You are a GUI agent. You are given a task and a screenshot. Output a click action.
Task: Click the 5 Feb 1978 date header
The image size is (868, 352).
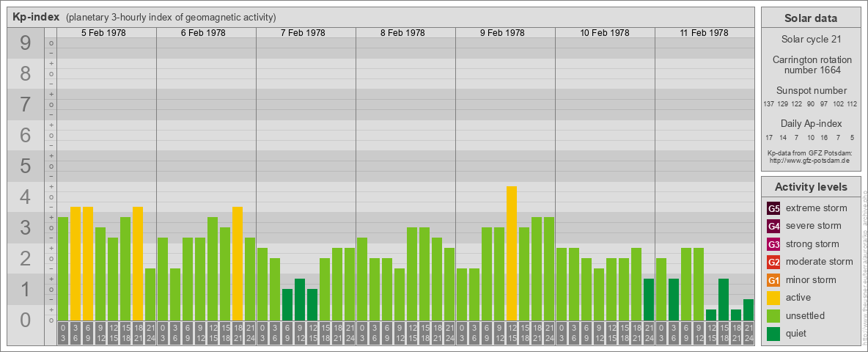pos(103,33)
